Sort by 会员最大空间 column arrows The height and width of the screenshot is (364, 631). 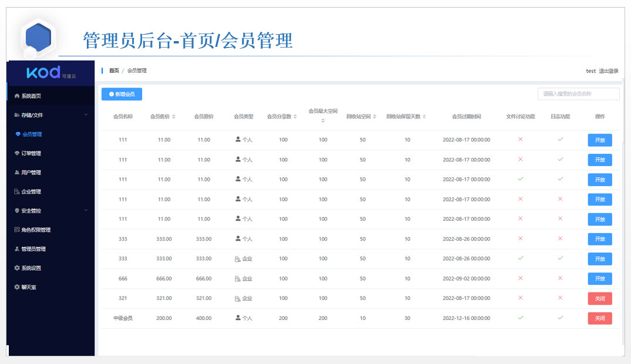(323, 120)
